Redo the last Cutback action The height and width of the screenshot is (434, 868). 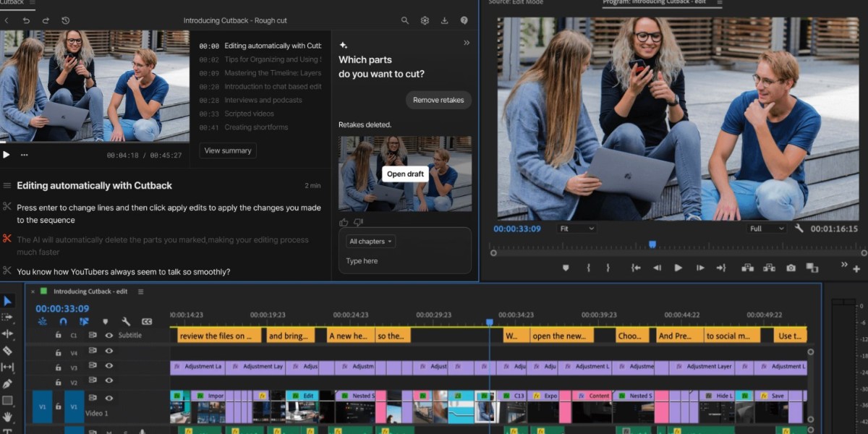point(46,20)
